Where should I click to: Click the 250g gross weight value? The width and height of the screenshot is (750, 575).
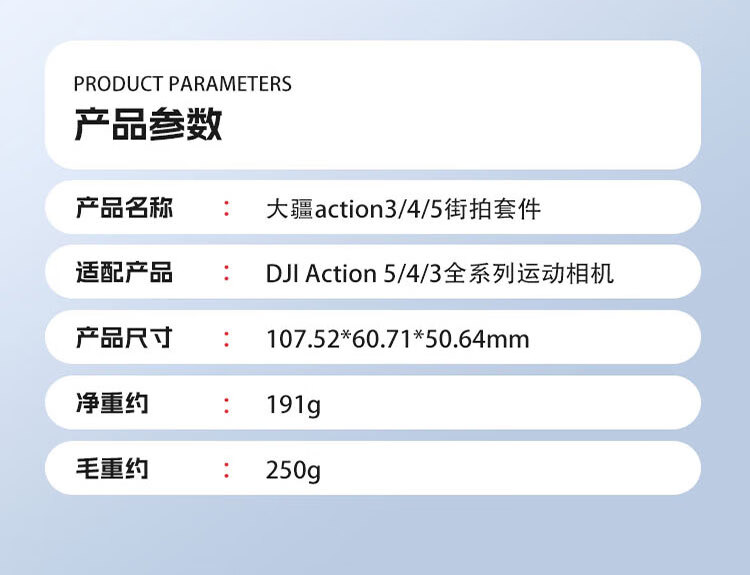(x=293, y=470)
